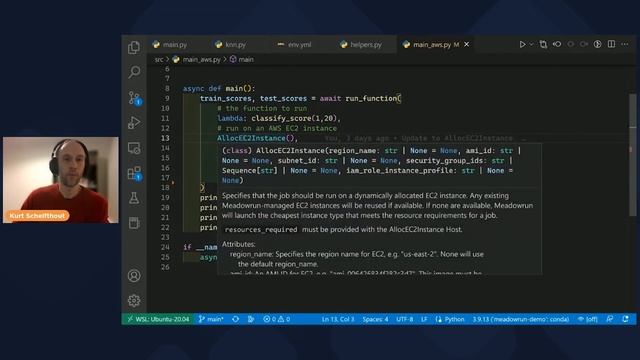Open the Search view in the activity bar
This screenshot has width=640, height=360.
pos(134,72)
